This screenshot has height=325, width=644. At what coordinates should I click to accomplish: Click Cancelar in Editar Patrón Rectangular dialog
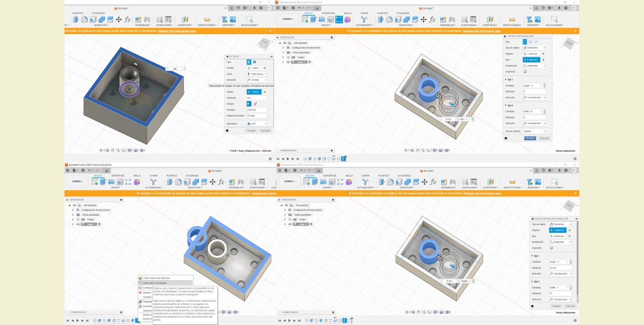pyautogui.click(x=570, y=306)
